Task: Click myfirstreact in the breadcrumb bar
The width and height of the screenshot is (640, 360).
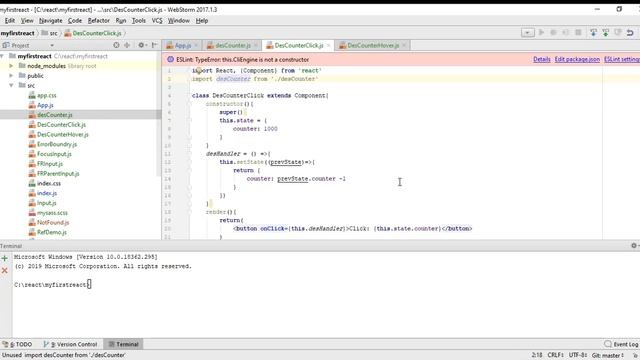Action: point(18,33)
